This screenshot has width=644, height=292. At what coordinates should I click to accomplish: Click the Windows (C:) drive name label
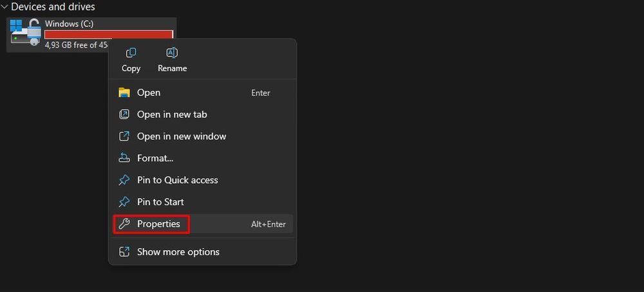click(69, 24)
